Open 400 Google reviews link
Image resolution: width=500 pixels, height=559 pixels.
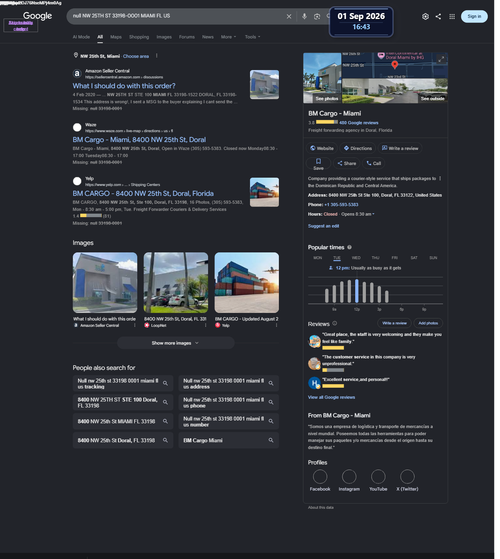point(359,123)
